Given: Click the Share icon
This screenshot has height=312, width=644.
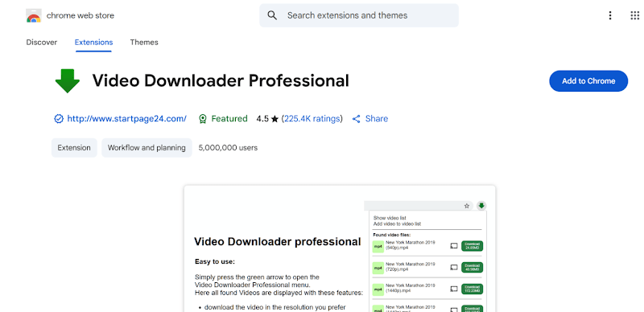Looking at the screenshot, I should click(357, 119).
